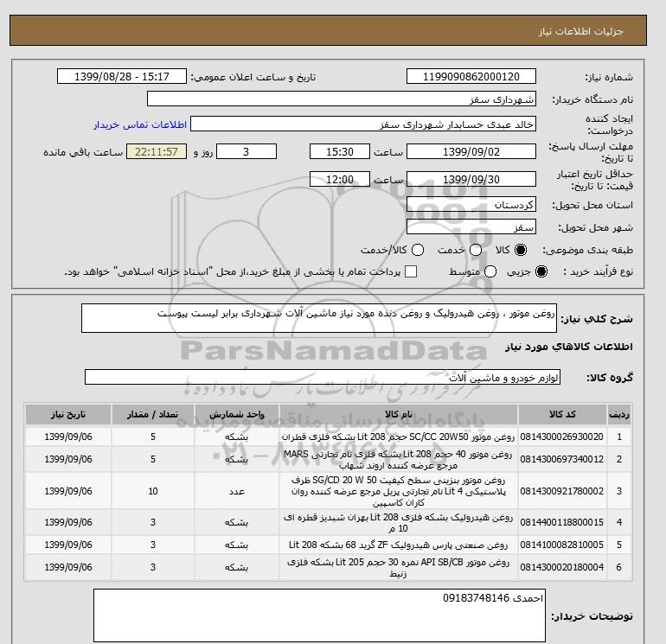Click the countdown timer 22:11:57
Screen dimensions: 666x644
157,151
